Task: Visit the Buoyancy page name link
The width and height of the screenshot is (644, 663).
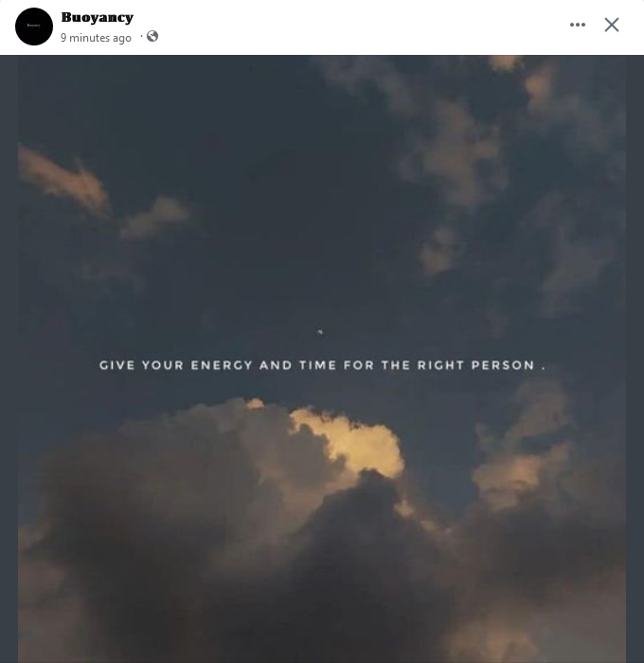Action: [98, 18]
